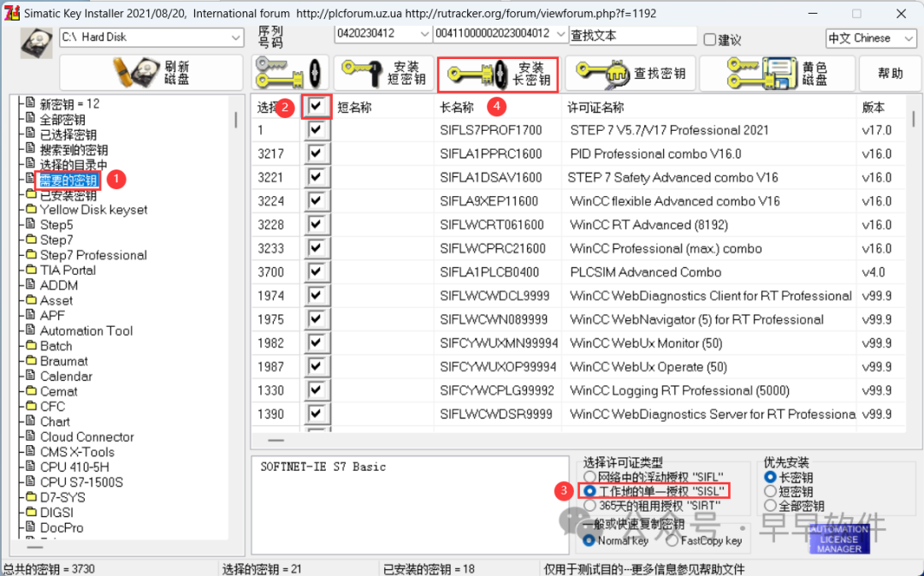Viewport: 924px width, 576px height.
Task: Click install short key (安装短密钥) button
Action: tap(382, 74)
